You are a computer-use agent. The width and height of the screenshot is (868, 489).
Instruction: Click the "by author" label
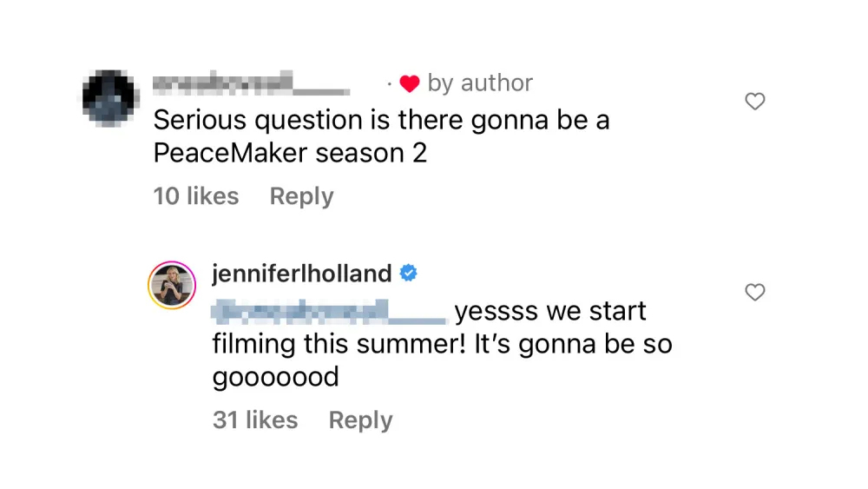point(480,83)
